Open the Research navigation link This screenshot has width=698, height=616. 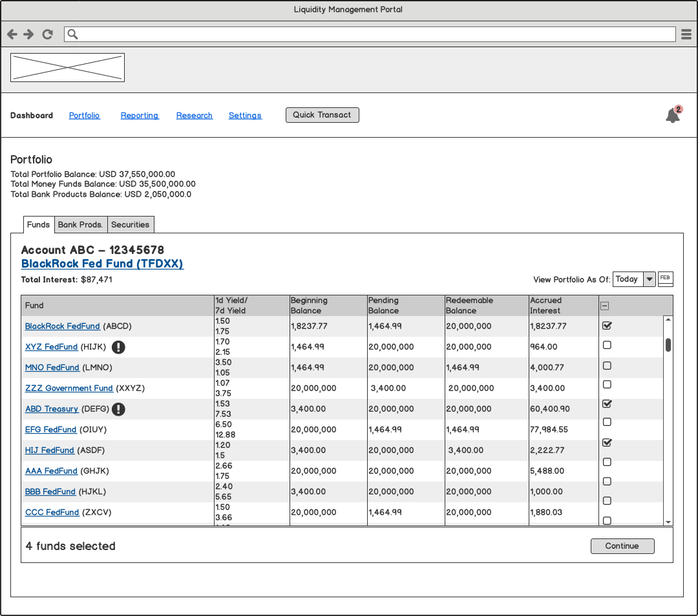click(195, 115)
